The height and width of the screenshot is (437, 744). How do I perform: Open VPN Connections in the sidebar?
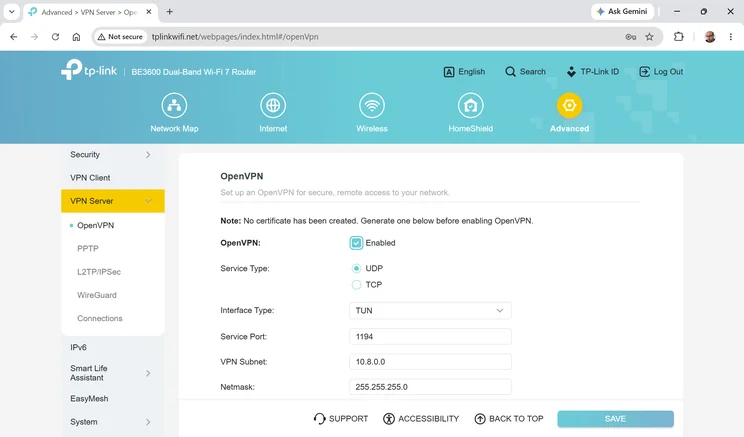click(100, 318)
